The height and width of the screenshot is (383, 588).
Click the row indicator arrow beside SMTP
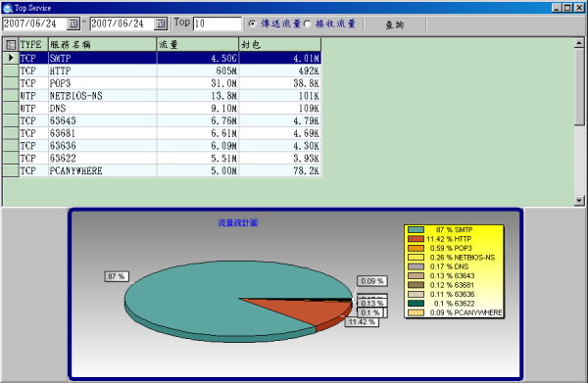click(11, 58)
